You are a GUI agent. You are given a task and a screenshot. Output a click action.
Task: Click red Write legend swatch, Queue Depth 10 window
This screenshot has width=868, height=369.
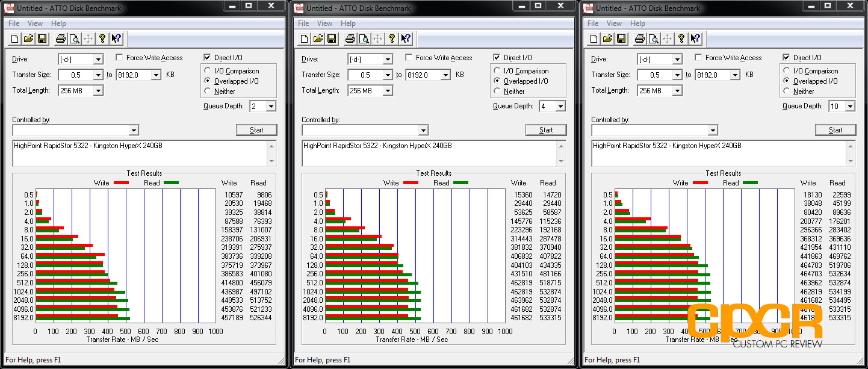point(700,182)
